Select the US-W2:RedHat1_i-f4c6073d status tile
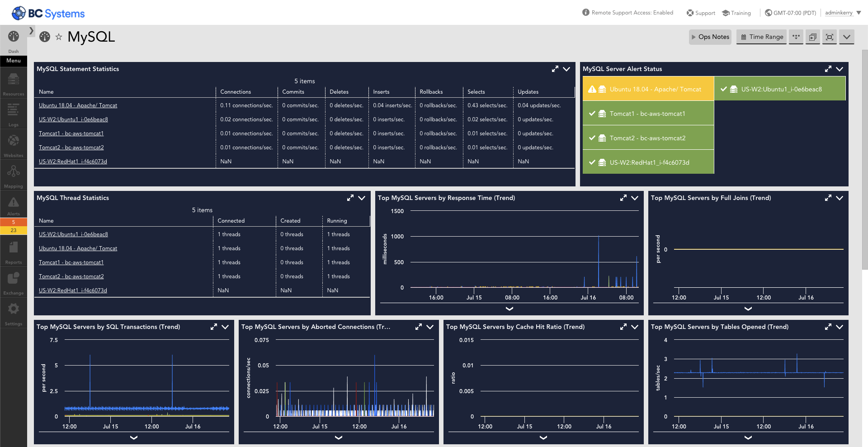Screen dimensions: 868x447 pyautogui.click(x=648, y=162)
